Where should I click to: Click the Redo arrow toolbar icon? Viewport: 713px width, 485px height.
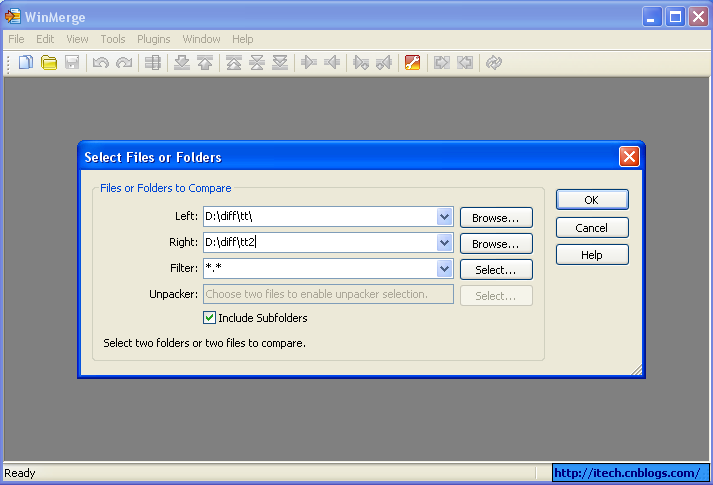point(124,62)
